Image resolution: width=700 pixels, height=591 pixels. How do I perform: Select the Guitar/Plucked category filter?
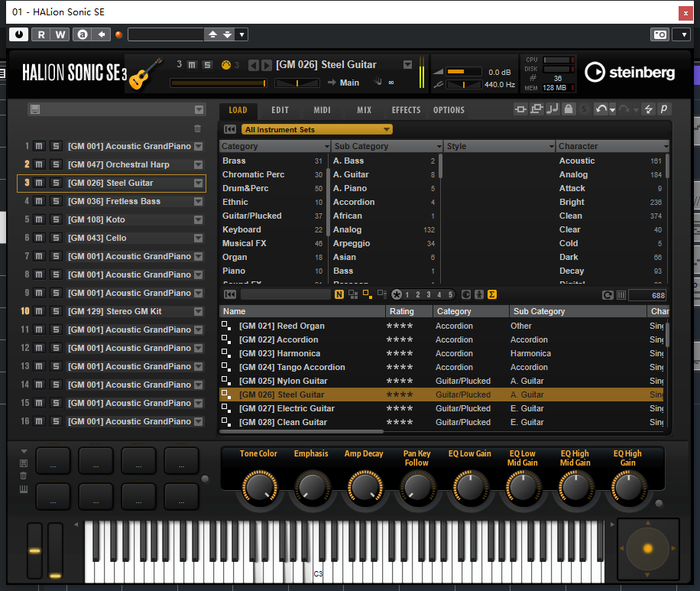272,216
